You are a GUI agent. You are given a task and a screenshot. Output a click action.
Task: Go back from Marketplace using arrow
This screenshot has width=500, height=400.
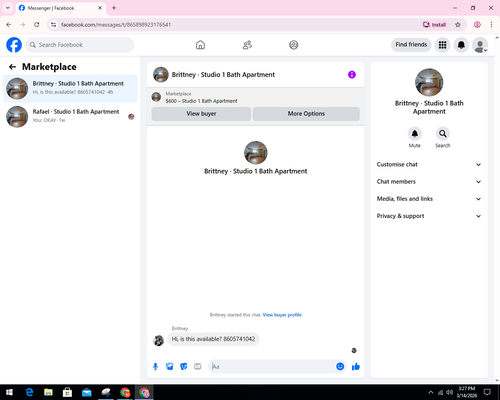coord(12,67)
